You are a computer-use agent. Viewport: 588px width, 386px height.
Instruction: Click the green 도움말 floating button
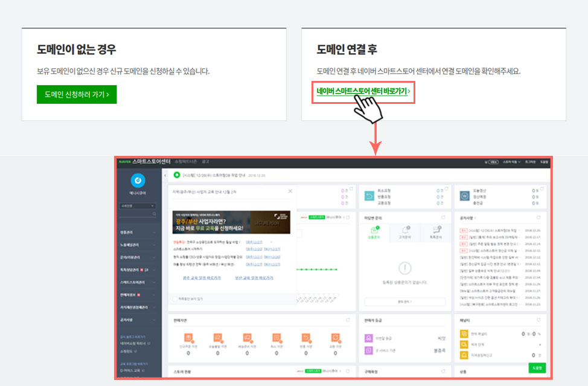pyautogui.click(x=537, y=368)
